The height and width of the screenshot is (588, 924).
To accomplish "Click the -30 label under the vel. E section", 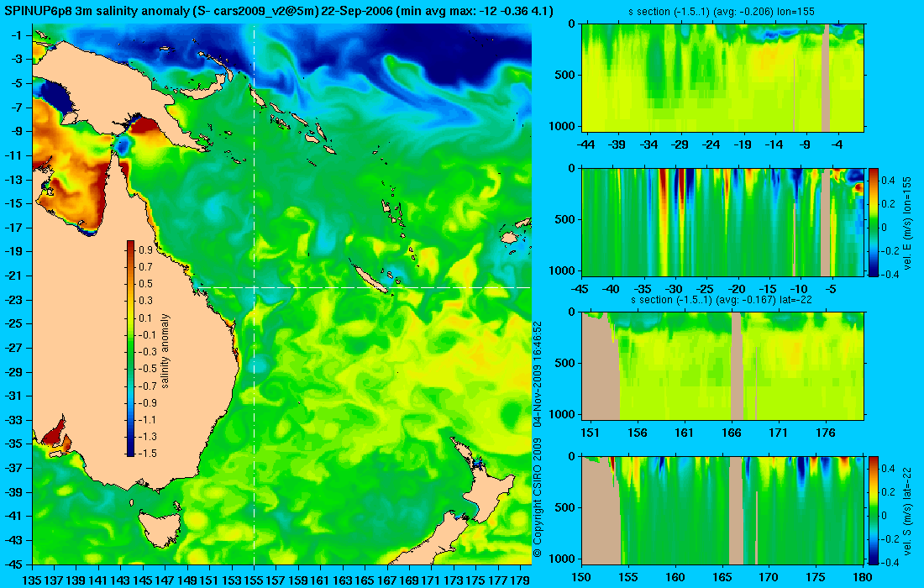I will point(674,289).
